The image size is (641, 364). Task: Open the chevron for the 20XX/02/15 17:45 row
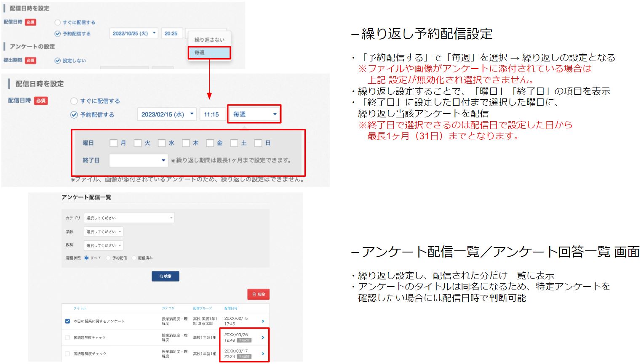point(263,321)
